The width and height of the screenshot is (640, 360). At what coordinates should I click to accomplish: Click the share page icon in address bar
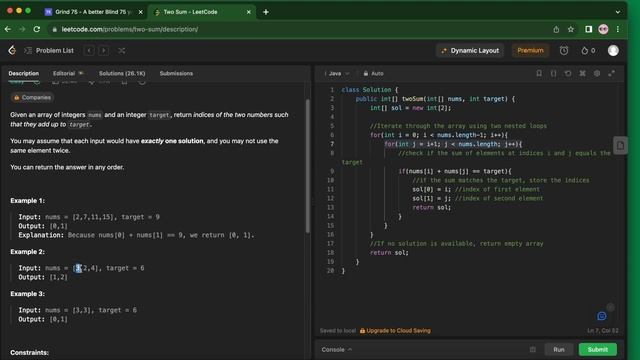(556, 29)
